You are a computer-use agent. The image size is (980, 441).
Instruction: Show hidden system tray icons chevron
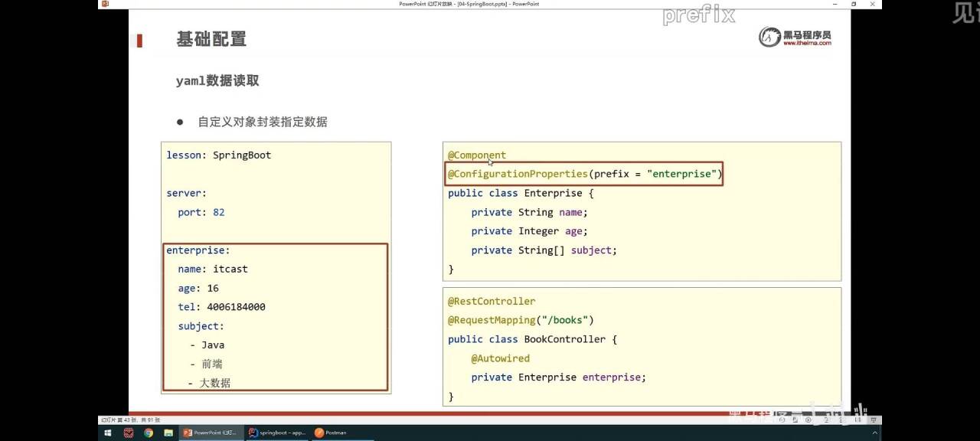click(x=874, y=433)
